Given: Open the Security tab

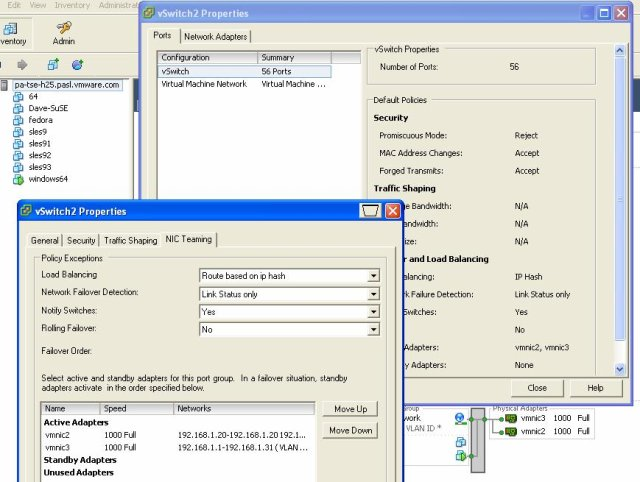Looking at the screenshot, I should point(81,240).
